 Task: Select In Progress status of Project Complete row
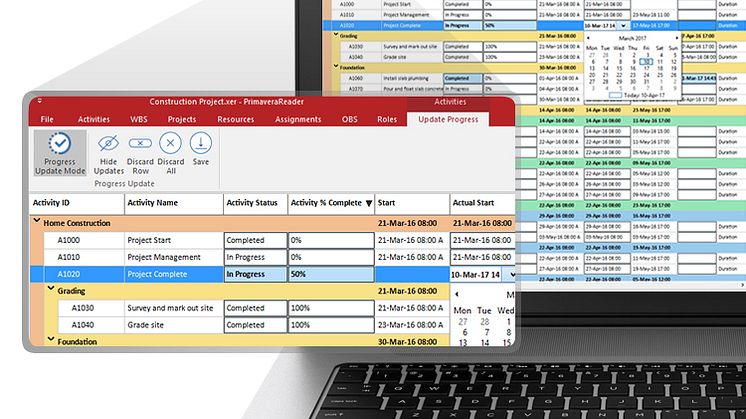point(255,274)
